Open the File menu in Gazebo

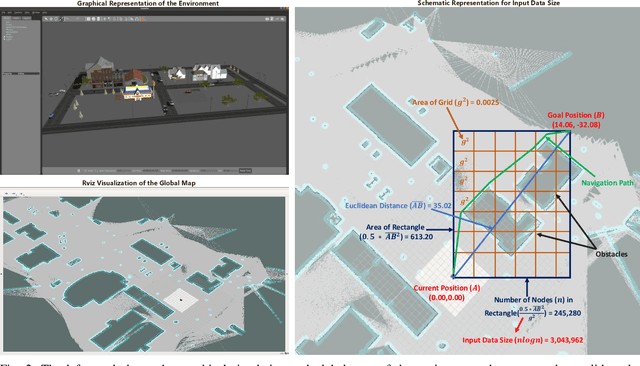[4, 13]
